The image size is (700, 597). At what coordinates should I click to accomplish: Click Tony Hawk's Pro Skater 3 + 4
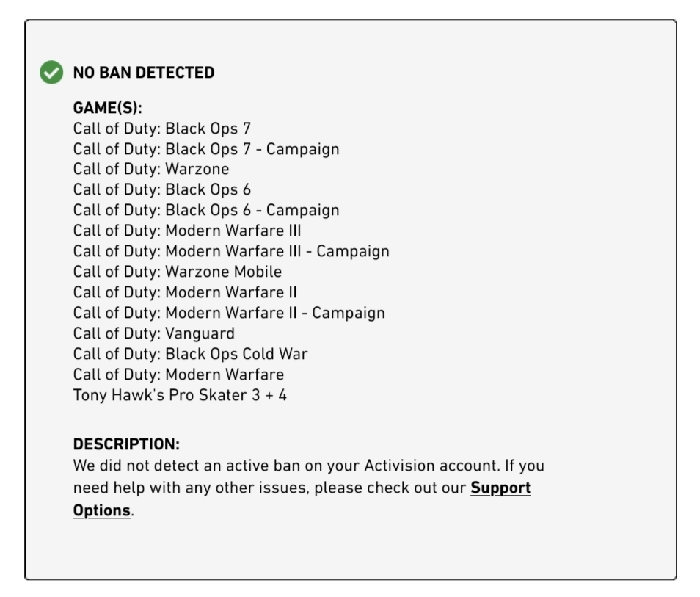click(180, 395)
